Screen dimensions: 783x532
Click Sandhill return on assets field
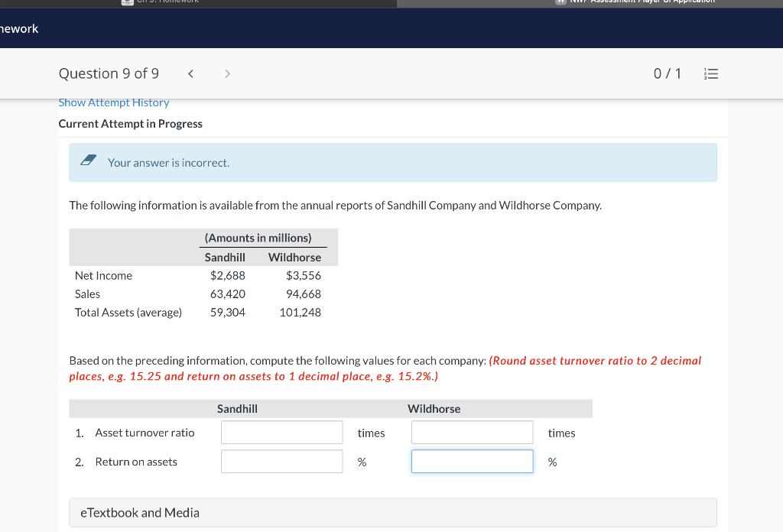(x=281, y=461)
